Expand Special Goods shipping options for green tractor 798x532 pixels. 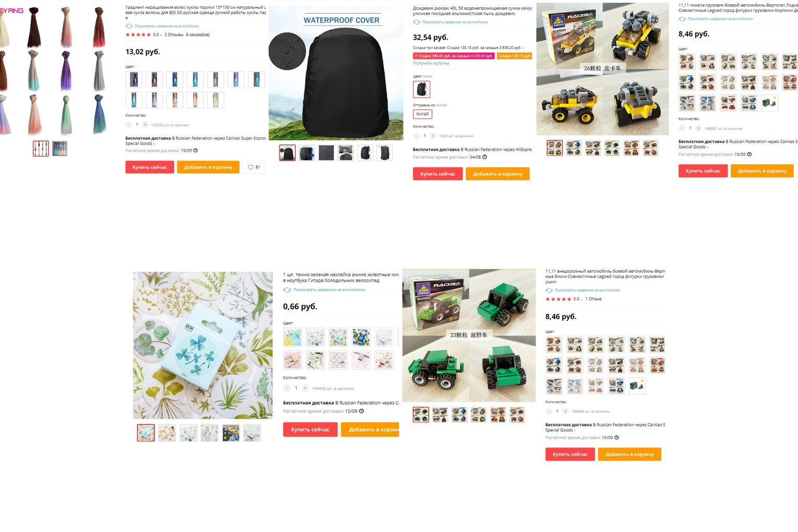561,430
